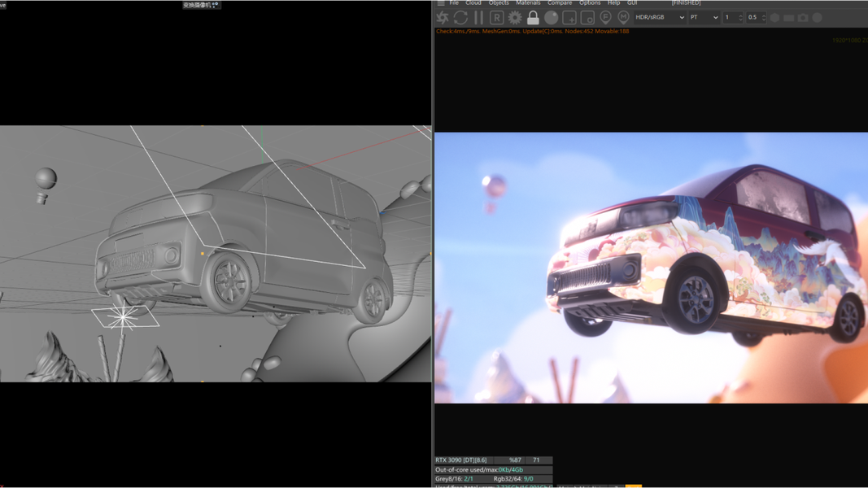Screen dimensions: 868x488
Task: Open the Live Viewer hamburger menu
Action: (x=441, y=2)
